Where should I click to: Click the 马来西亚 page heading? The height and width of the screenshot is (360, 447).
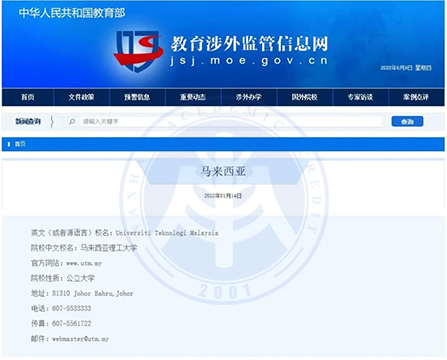pyautogui.click(x=223, y=171)
